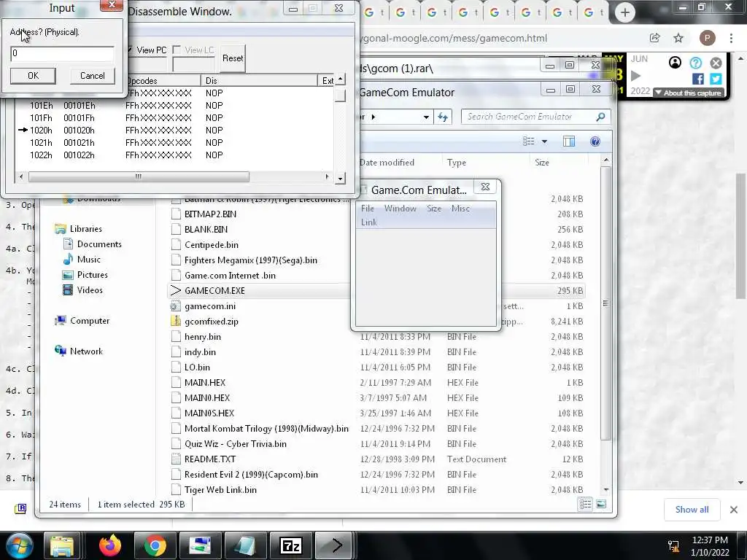
Task: Open Pictures library in navigation pane
Action: (93, 275)
